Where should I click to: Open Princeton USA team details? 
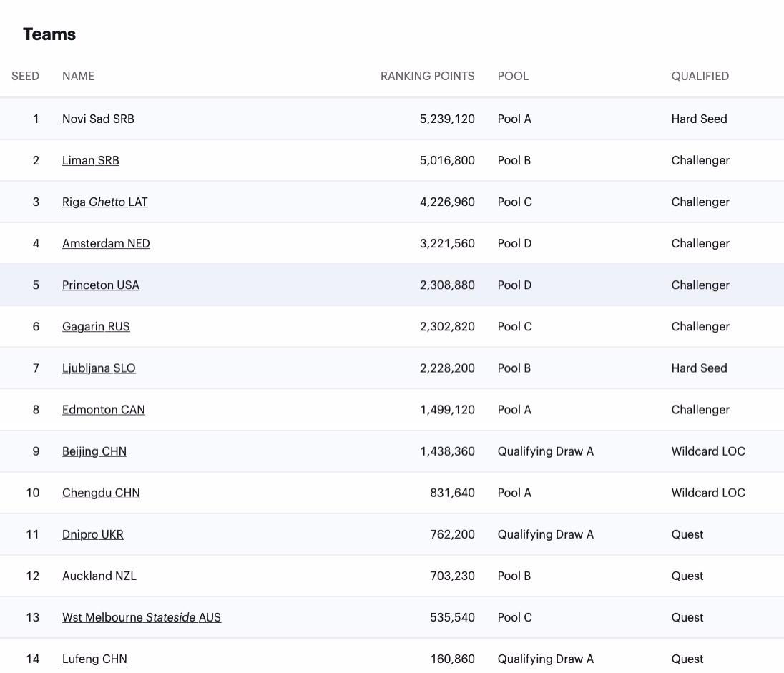tap(100, 285)
